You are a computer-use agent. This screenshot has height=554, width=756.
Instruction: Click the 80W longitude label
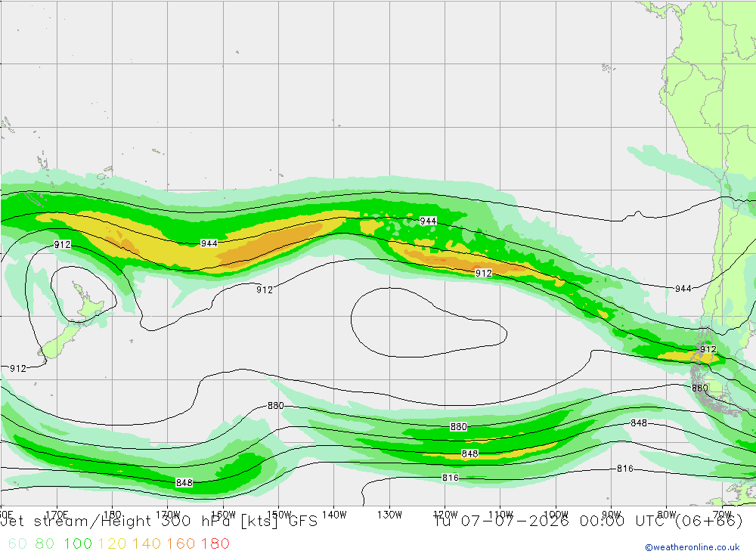(x=667, y=515)
